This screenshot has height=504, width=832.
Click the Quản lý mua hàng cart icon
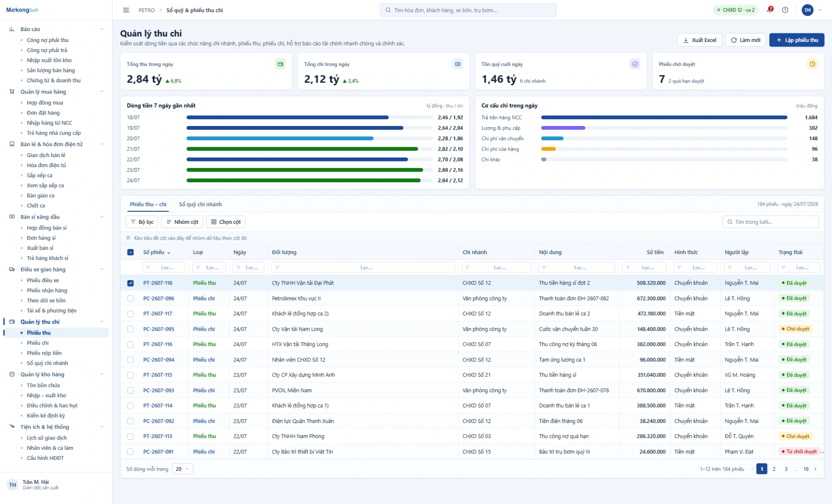click(x=12, y=92)
